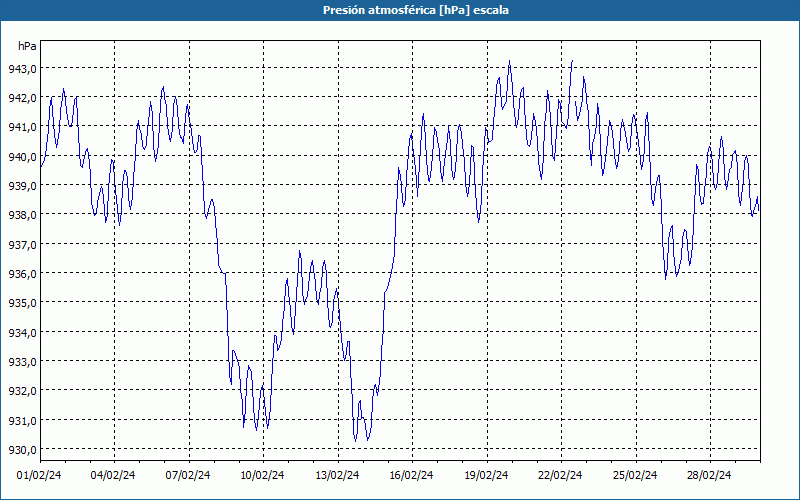
Task: Select the 04/02/24 date label
Action: [x=113, y=475]
